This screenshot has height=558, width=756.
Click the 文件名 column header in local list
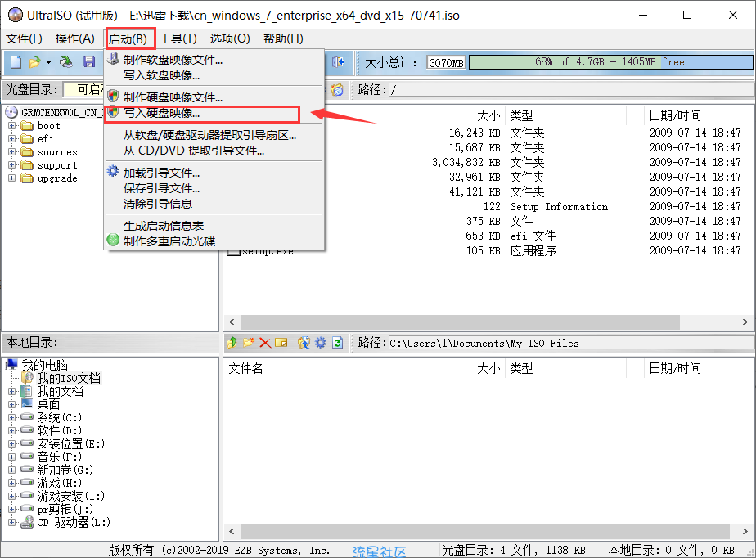tap(325, 368)
